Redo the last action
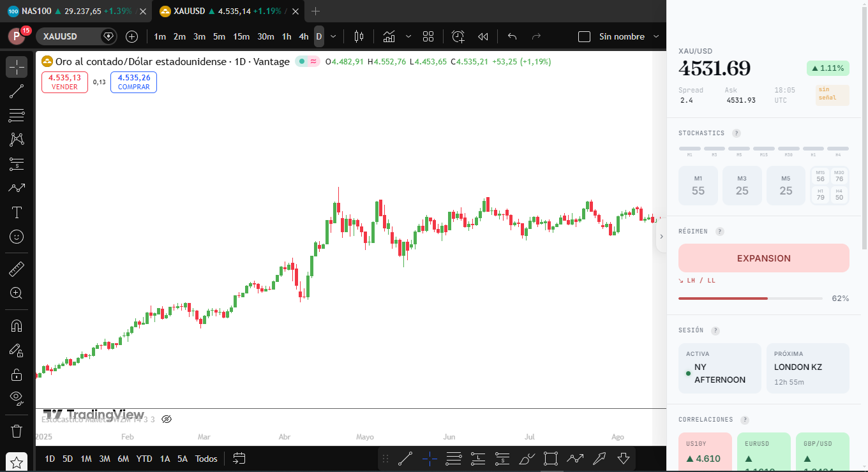Viewport: 868px width, 472px height. click(536, 36)
